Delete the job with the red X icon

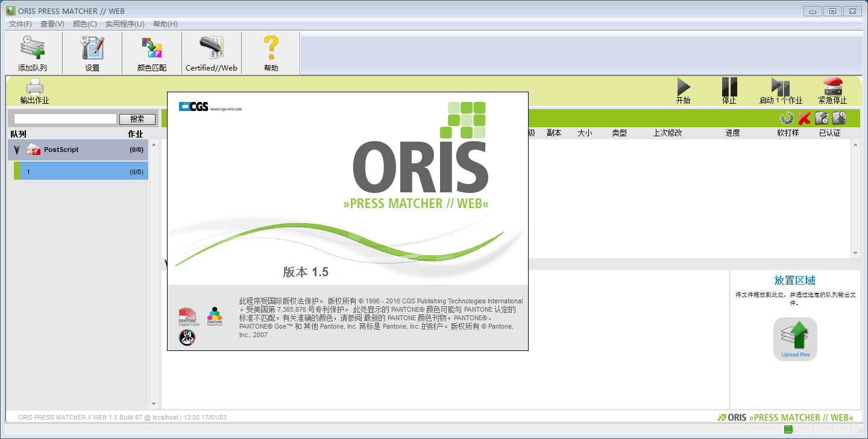(804, 118)
